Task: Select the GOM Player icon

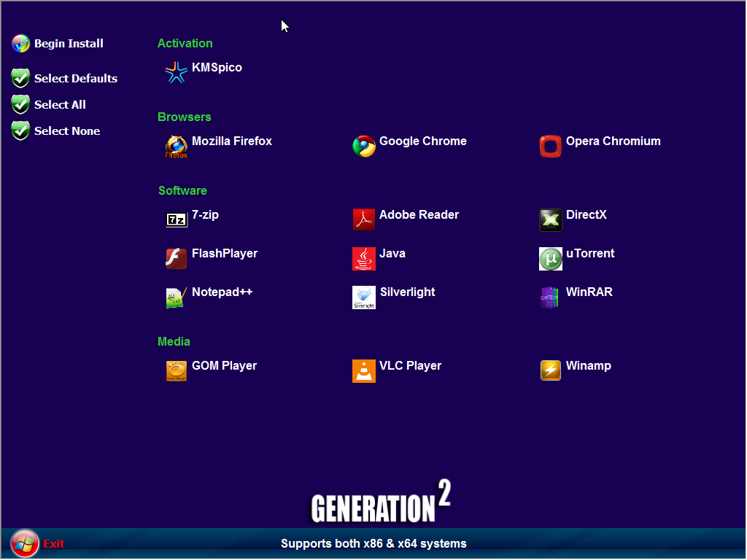Action: pyautogui.click(x=177, y=371)
